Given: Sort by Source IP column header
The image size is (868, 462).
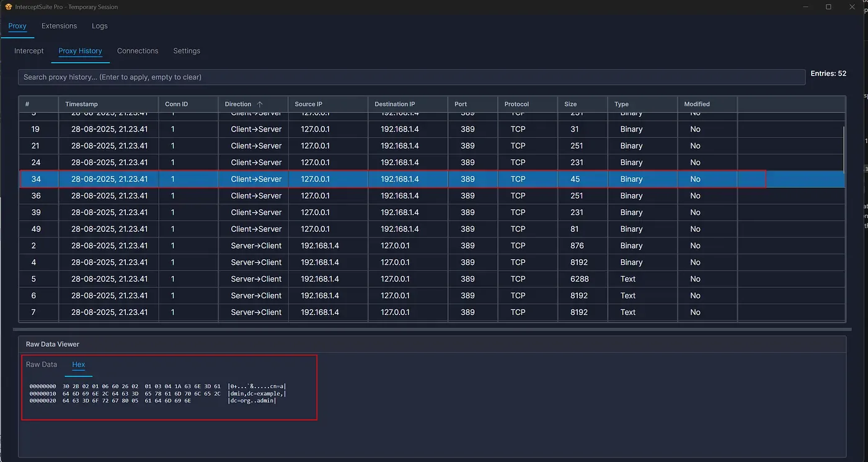Looking at the screenshot, I should [328, 104].
